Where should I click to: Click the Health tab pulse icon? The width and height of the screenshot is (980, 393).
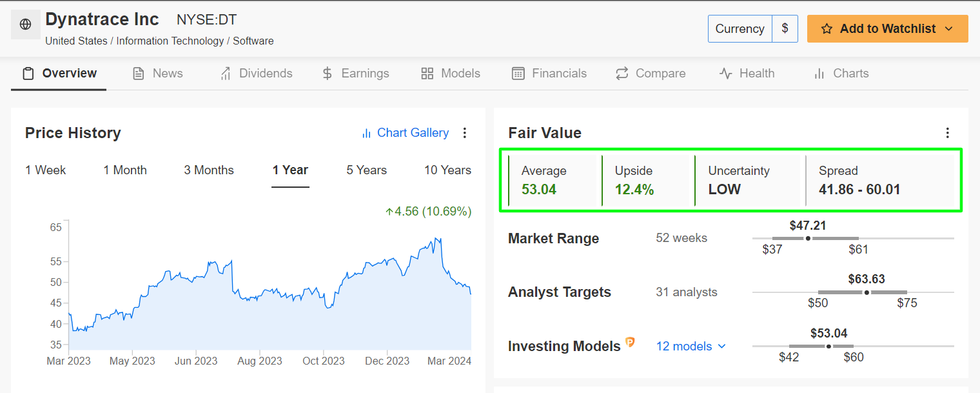pos(725,74)
